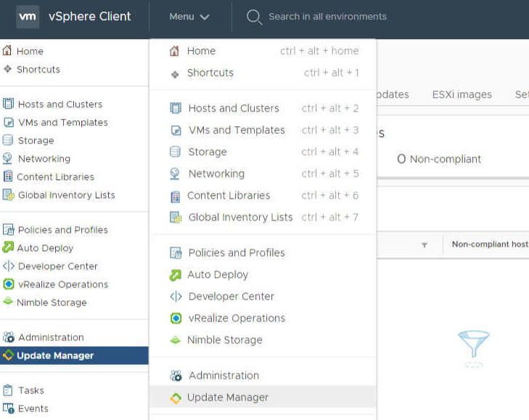Click Developer Center icon in sidebar

(9, 265)
